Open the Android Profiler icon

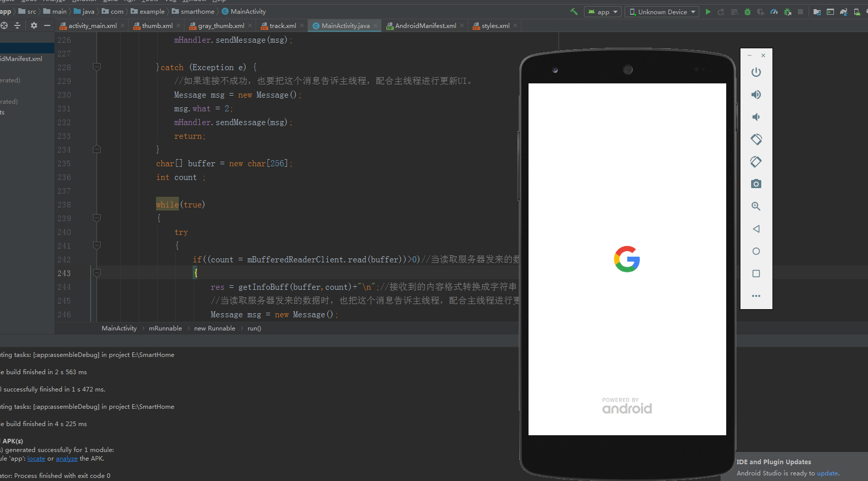coord(774,11)
